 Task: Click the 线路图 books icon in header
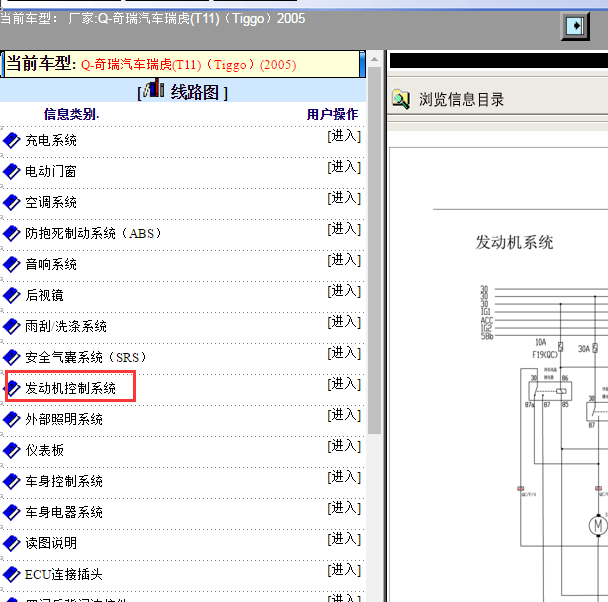point(154,88)
